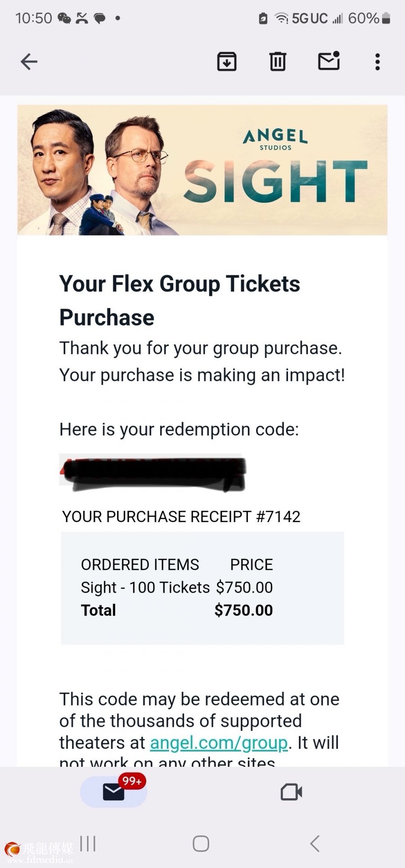Tap the battery icon in status bar
The image size is (405, 868).
(x=386, y=18)
